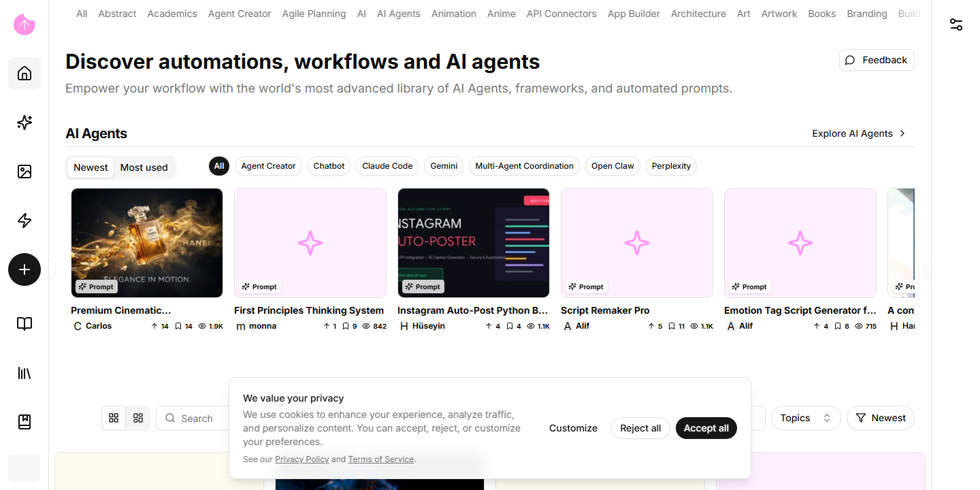This screenshot has height=490, width=980.
Task: Accept all cookies
Action: click(706, 428)
